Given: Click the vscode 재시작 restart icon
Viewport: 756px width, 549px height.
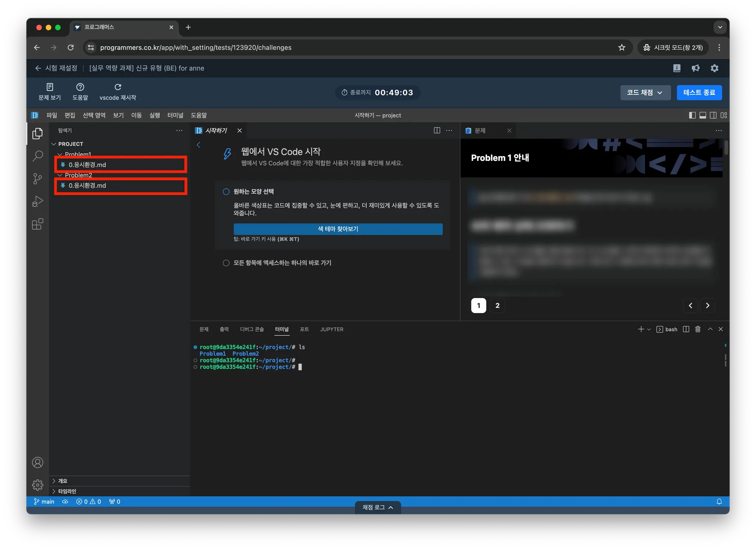Looking at the screenshot, I should point(118,87).
